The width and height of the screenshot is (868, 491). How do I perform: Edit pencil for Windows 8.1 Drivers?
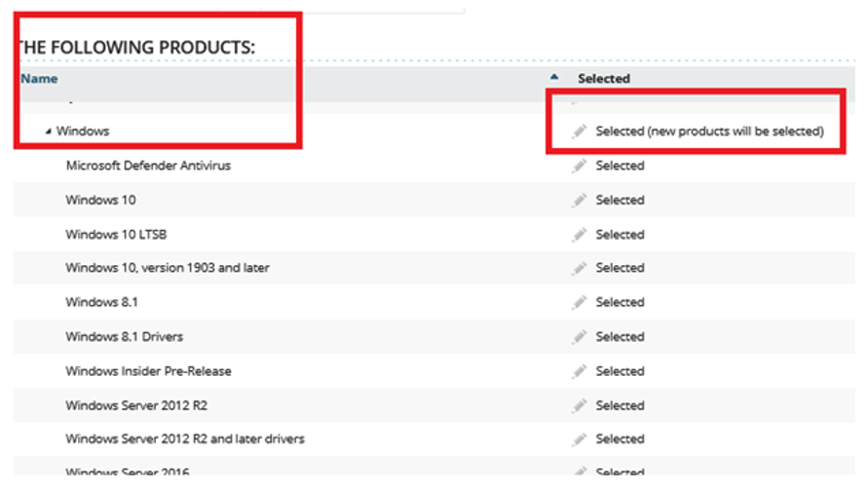point(579,336)
